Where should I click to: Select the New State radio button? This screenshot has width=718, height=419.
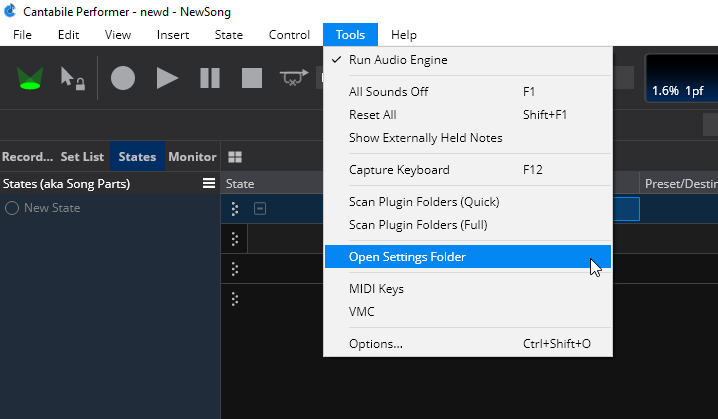12,208
